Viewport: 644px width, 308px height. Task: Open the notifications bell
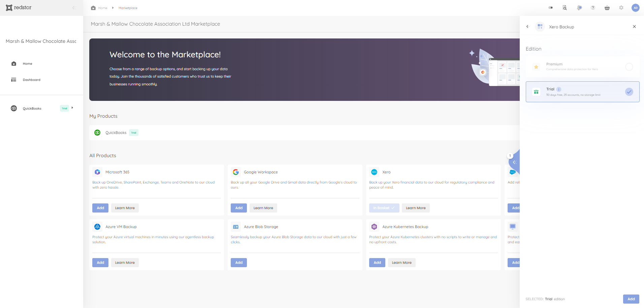579,8
